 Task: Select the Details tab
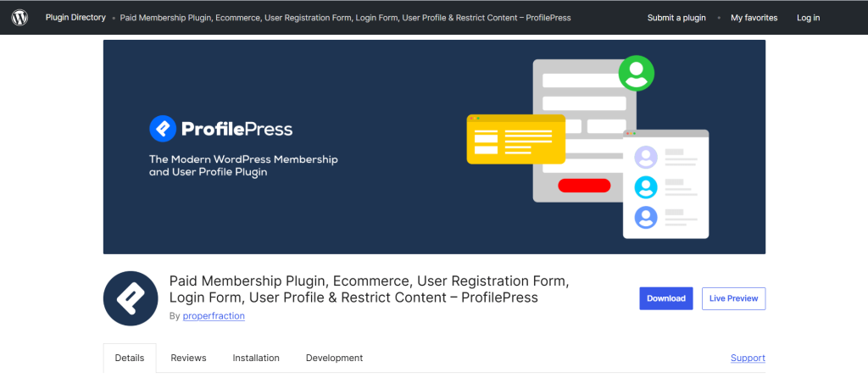pyautogui.click(x=130, y=358)
